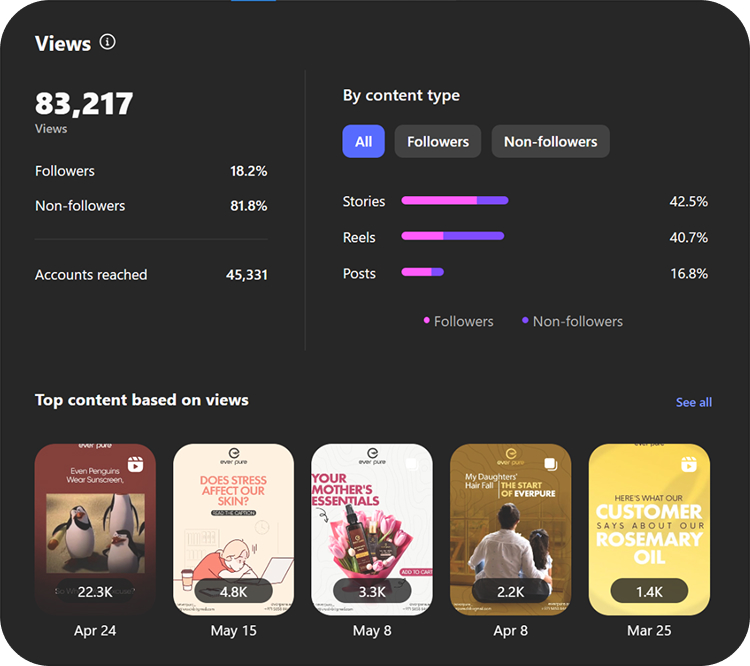This screenshot has width=750, height=666.
Task: Click the Posts views progress bar
Action: point(422,273)
